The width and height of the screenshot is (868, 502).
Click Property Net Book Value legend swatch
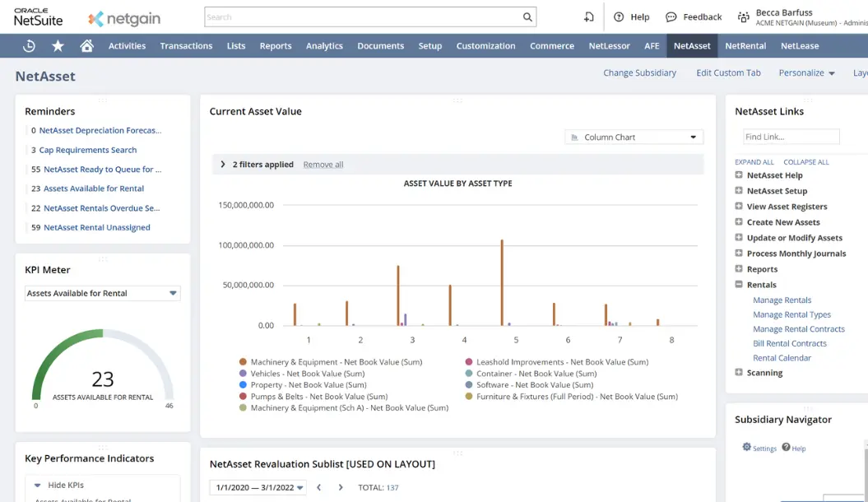tap(243, 384)
